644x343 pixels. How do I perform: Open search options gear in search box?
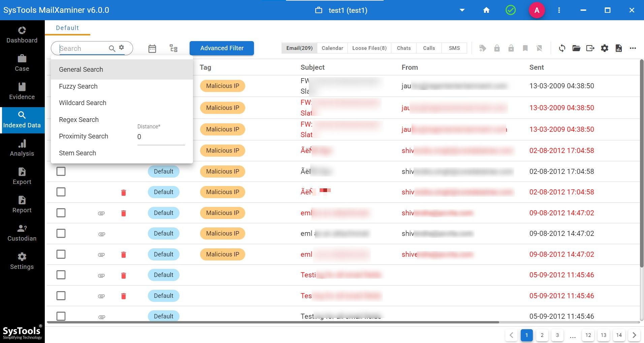tap(122, 48)
